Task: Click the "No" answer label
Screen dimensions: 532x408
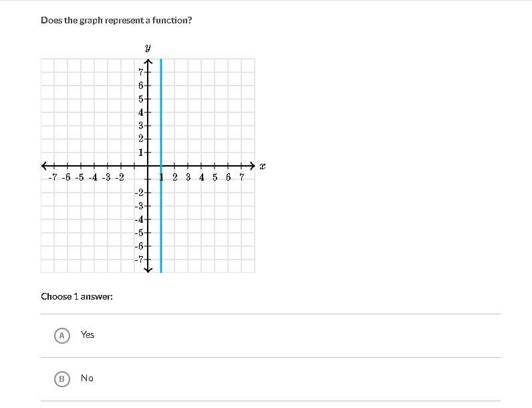Action: click(87, 378)
